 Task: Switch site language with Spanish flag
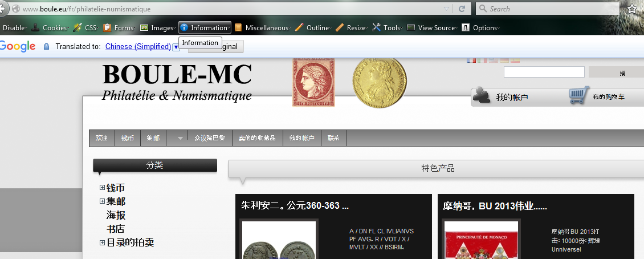[x=515, y=60]
